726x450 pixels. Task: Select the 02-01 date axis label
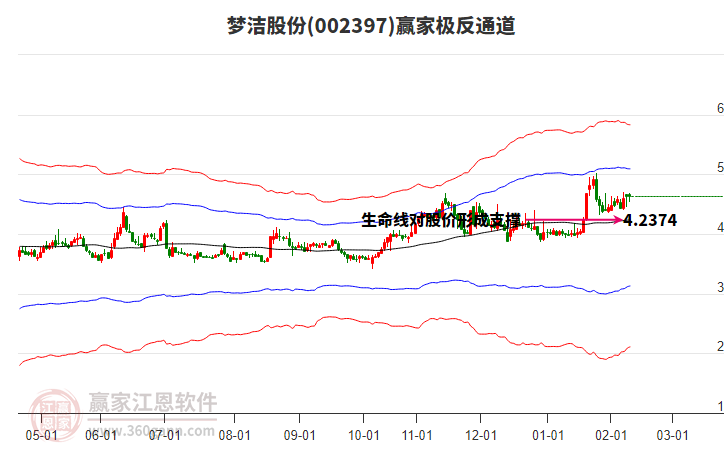(611, 436)
